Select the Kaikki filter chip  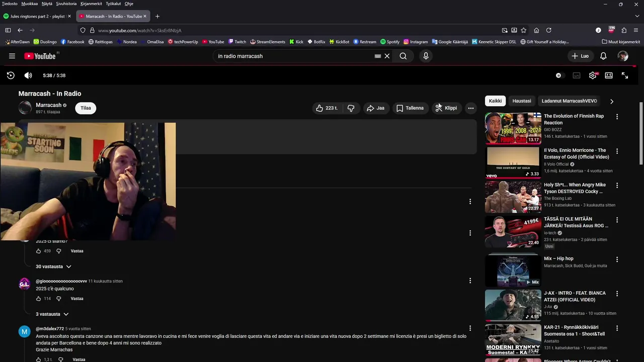pos(495,101)
